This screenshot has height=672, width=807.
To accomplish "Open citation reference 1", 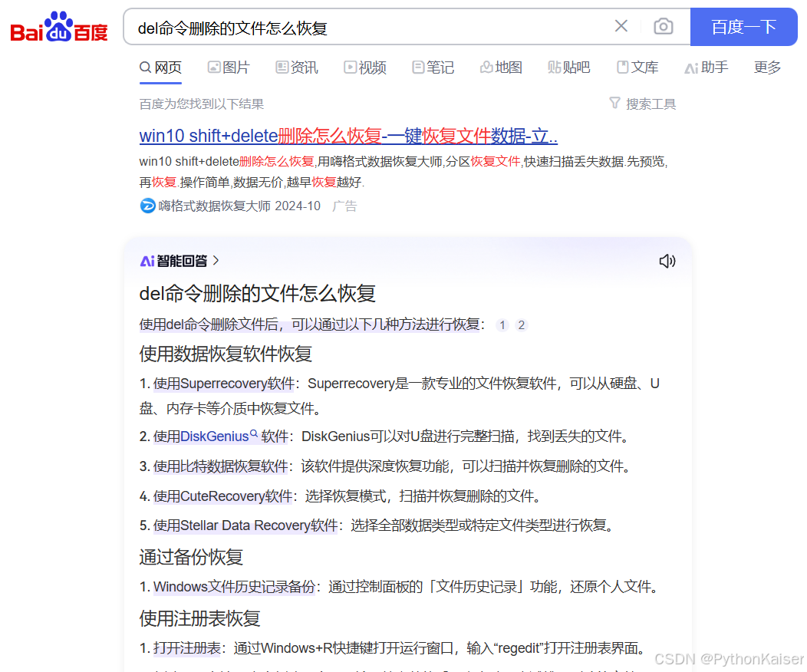I will [x=502, y=325].
